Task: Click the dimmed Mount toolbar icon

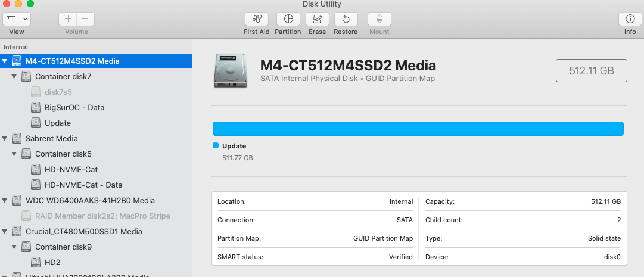Action: click(379, 19)
